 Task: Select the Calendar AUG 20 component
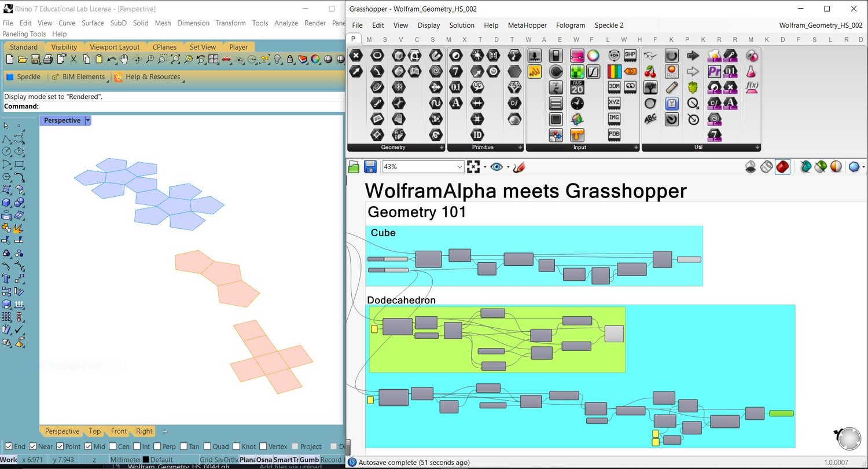pos(577,87)
